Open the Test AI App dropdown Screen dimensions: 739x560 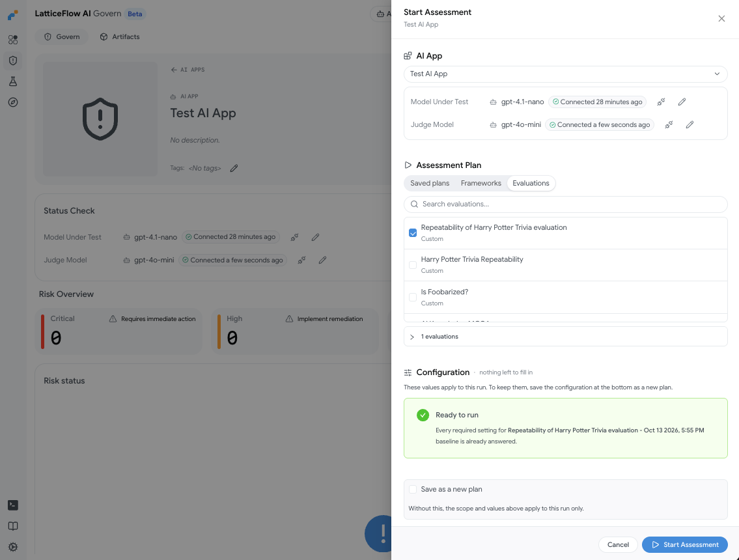[x=566, y=74]
